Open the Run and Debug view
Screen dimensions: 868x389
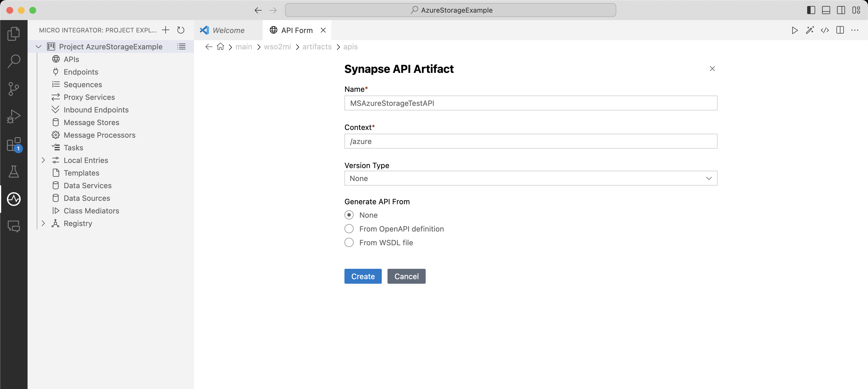pyautogui.click(x=13, y=116)
